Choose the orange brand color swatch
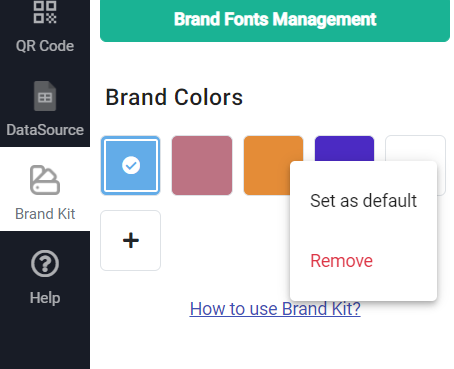Viewport: 454px width, 369px height. [x=267, y=165]
